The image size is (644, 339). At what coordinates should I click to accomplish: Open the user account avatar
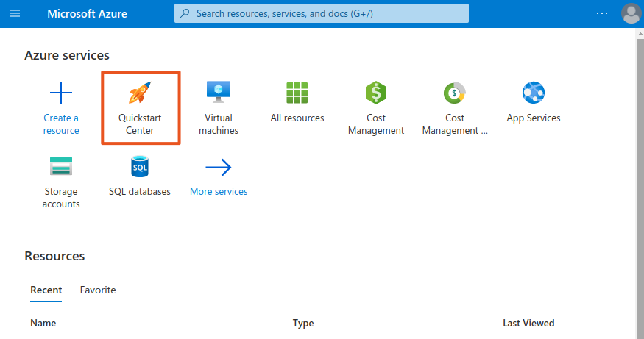click(x=631, y=13)
